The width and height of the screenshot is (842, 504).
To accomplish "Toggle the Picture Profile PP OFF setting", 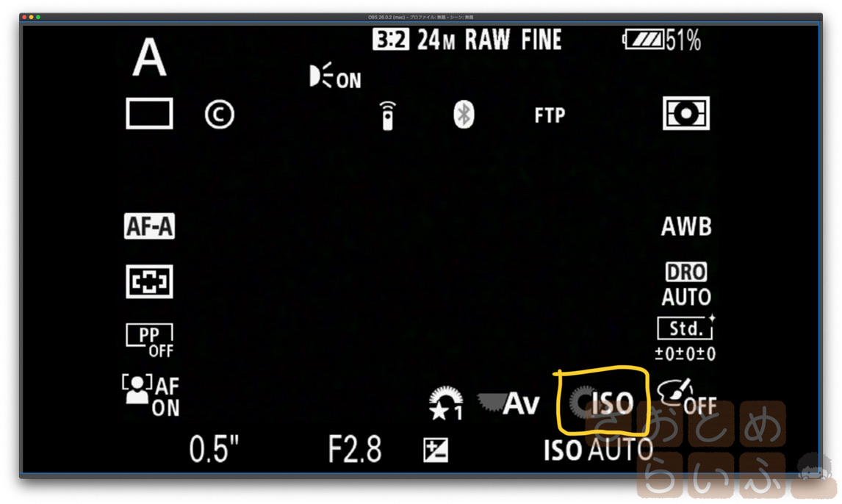I will pyautogui.click(x=150, y=340).
